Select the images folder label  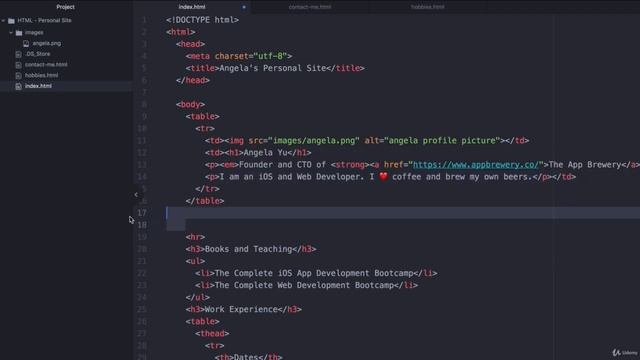tap(34, 32)
